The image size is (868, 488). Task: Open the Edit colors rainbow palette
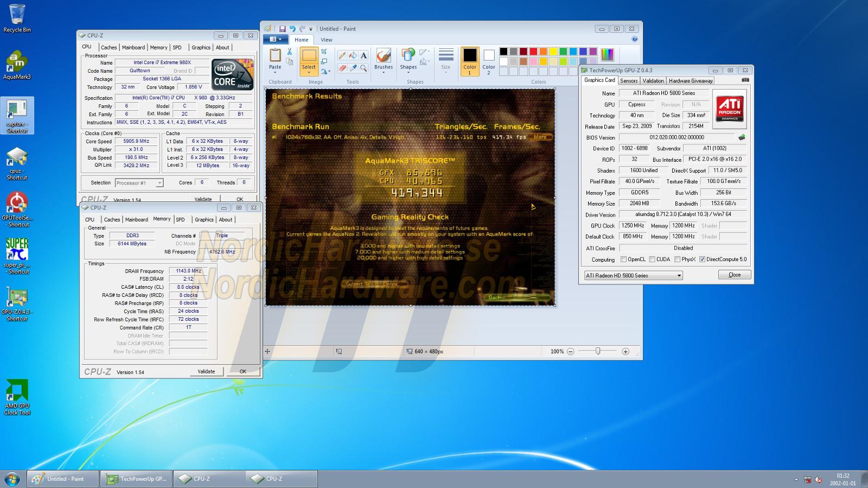tap(607, 54)
